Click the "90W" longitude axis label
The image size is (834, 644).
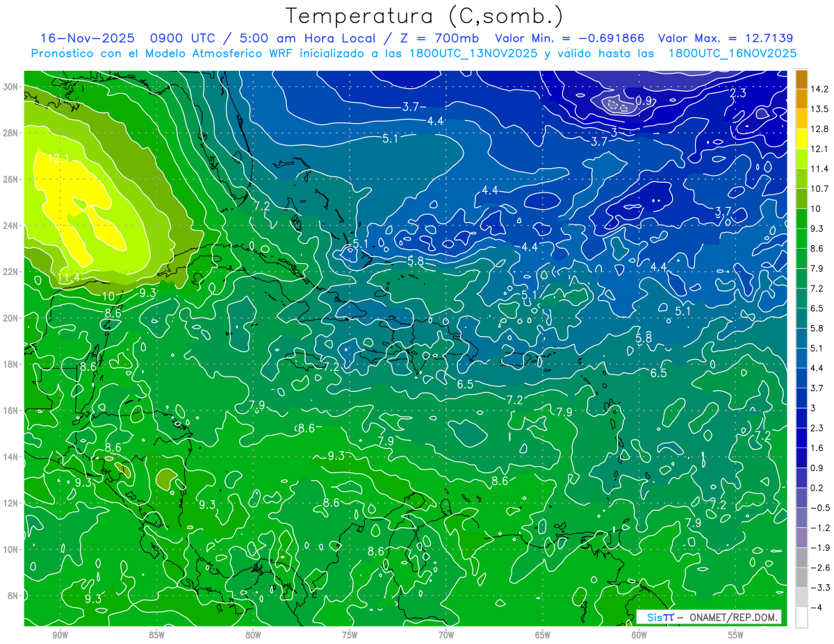(x=60, y=635)
